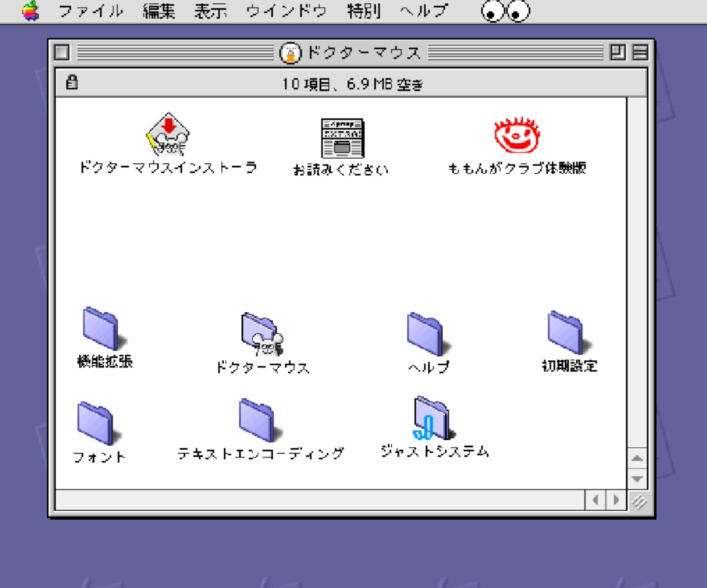707x588 pixels.
Task: Click the ジャストシステム folder name label
Action: click(x=435, y=451)
